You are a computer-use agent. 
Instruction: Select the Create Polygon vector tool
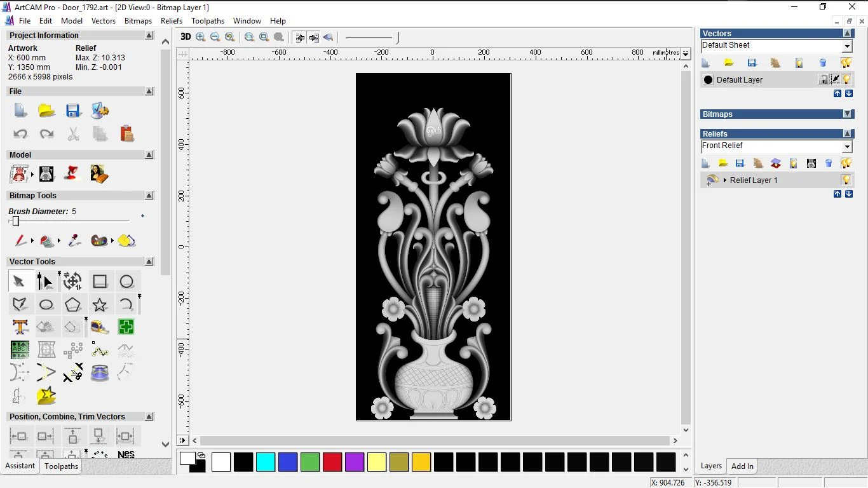pyautogui.click(x=73, y=305)
